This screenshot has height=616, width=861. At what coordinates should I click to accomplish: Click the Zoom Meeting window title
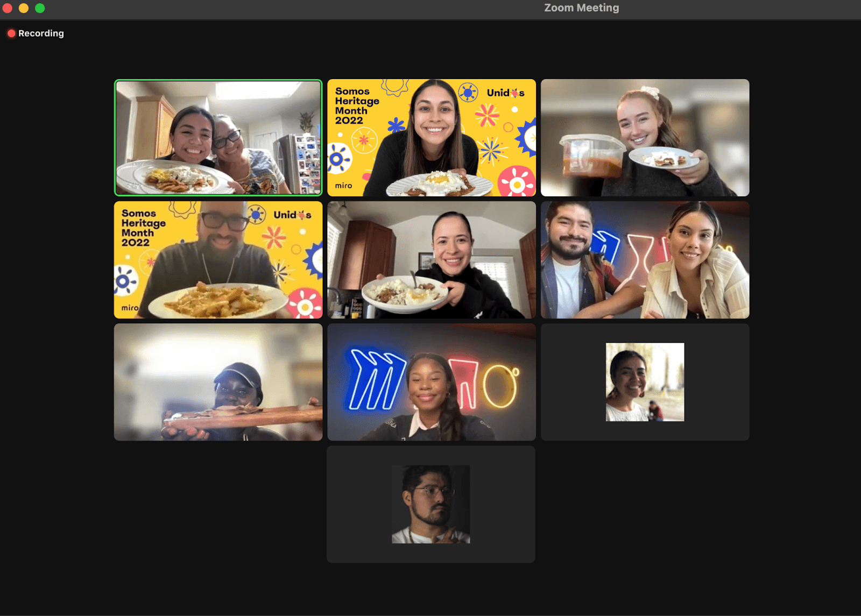coord(581,8)
